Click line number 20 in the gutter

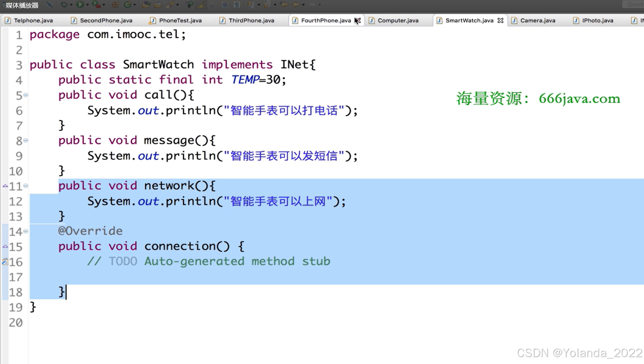tap(16, 322)
